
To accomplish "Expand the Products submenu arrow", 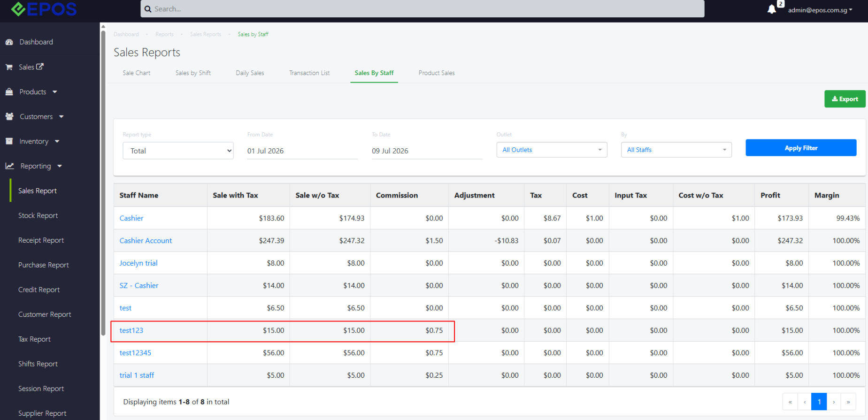I will coord(55,92).
